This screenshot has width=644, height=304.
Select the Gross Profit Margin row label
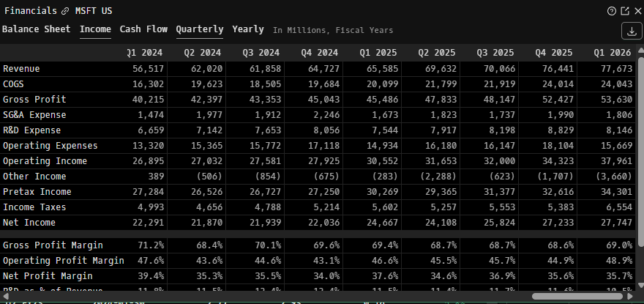point(53,245)
